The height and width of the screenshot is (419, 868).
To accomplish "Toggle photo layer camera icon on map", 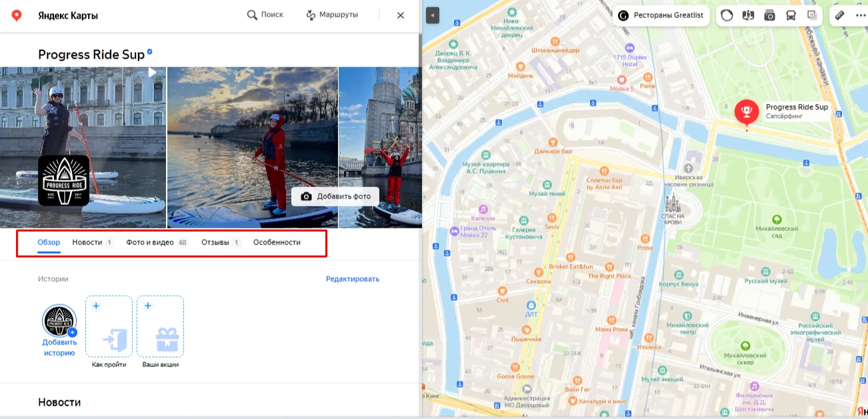I will click(769, 15).
